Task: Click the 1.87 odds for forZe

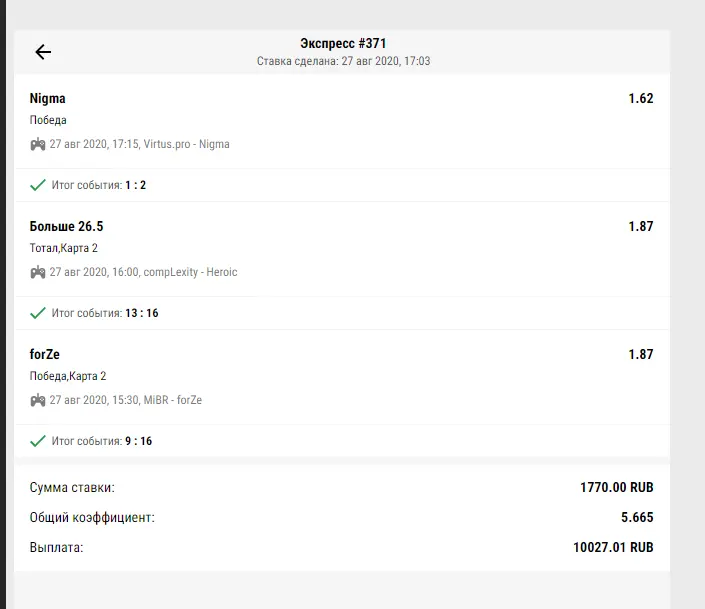Action: (x=641, y=354)
